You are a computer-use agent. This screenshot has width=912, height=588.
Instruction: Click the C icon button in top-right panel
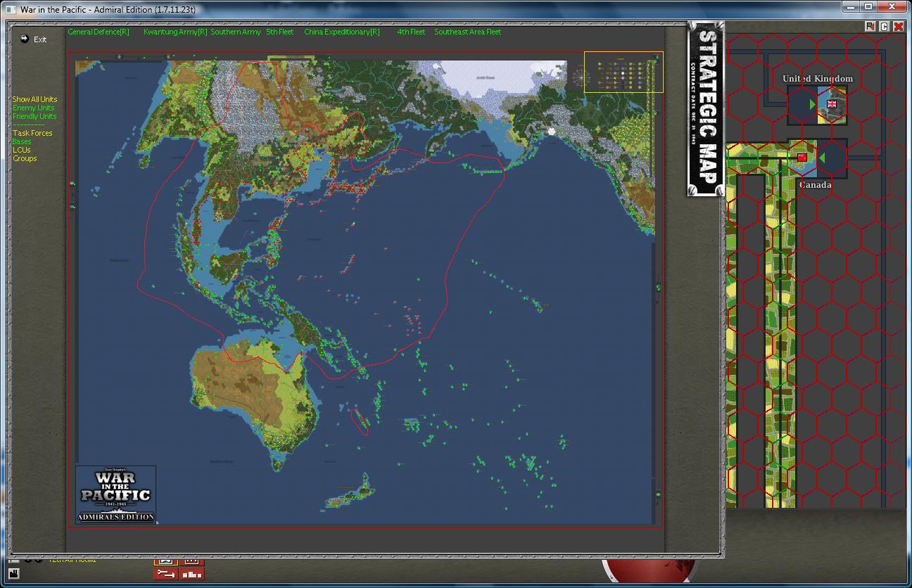tap(885, 27)
